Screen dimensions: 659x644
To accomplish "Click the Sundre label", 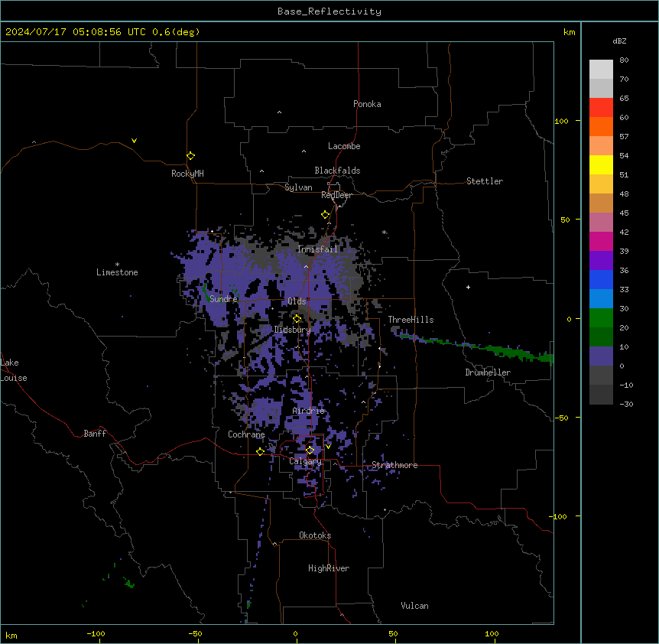I will coord(223,299).
